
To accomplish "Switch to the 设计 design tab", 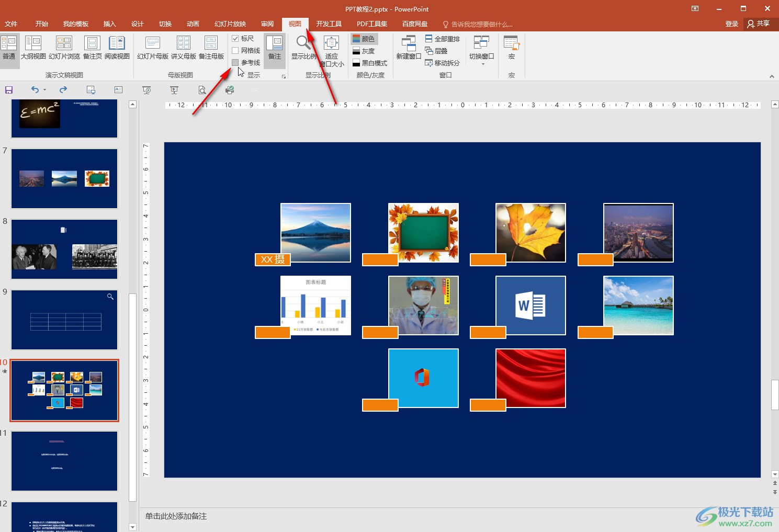I will click(138, 24).
